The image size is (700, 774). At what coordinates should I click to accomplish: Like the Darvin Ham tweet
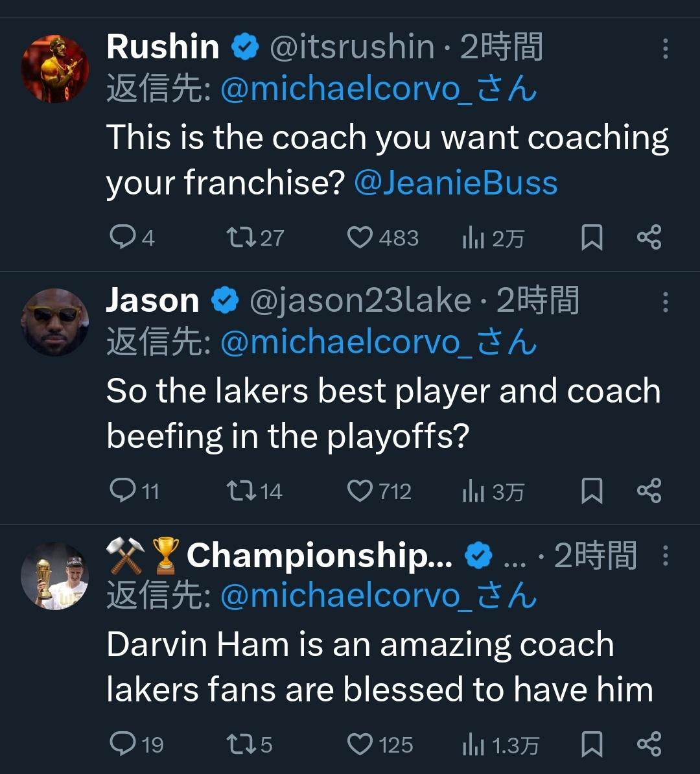[360, 744]
